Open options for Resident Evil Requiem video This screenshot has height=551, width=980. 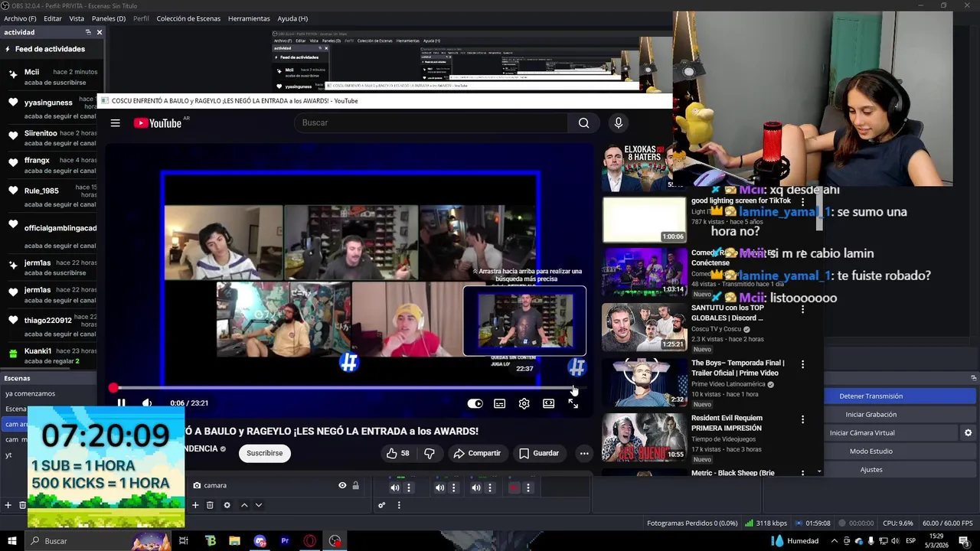[802, 419]
